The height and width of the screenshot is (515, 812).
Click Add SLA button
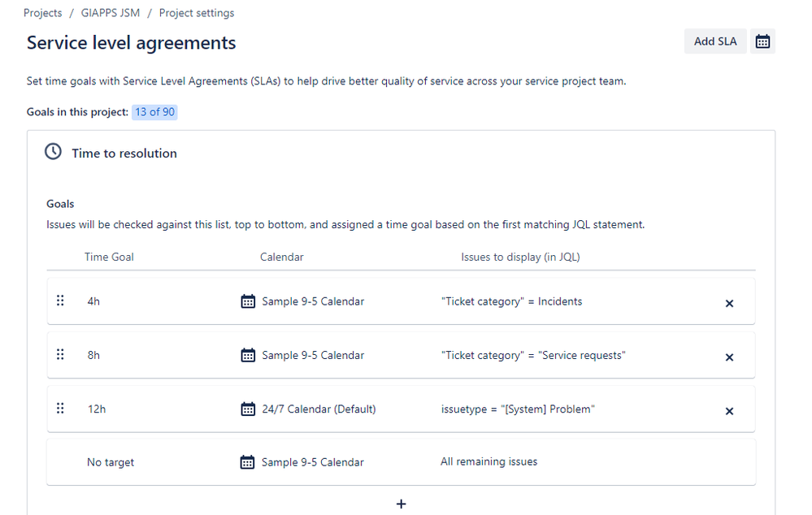click(x=715, y=41)
